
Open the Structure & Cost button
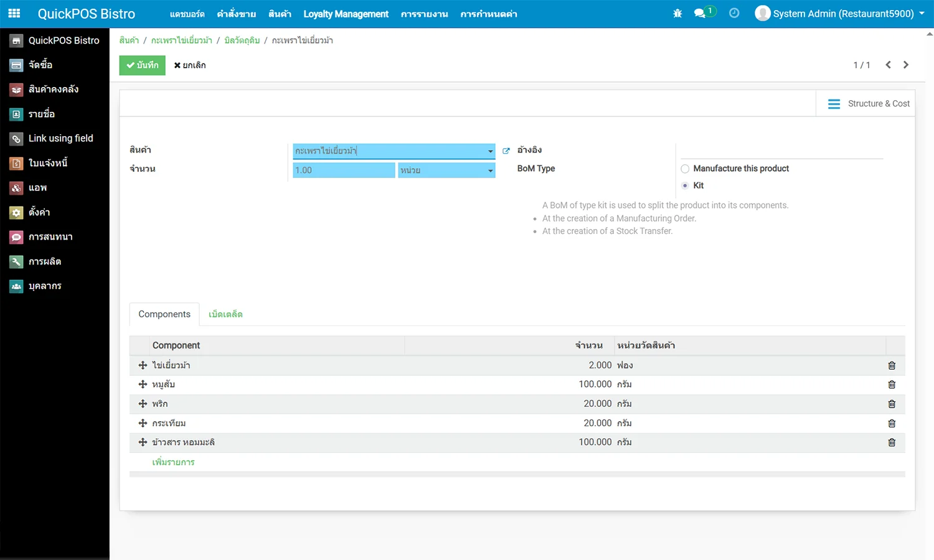pyautogui.click(x=869, y=104)
